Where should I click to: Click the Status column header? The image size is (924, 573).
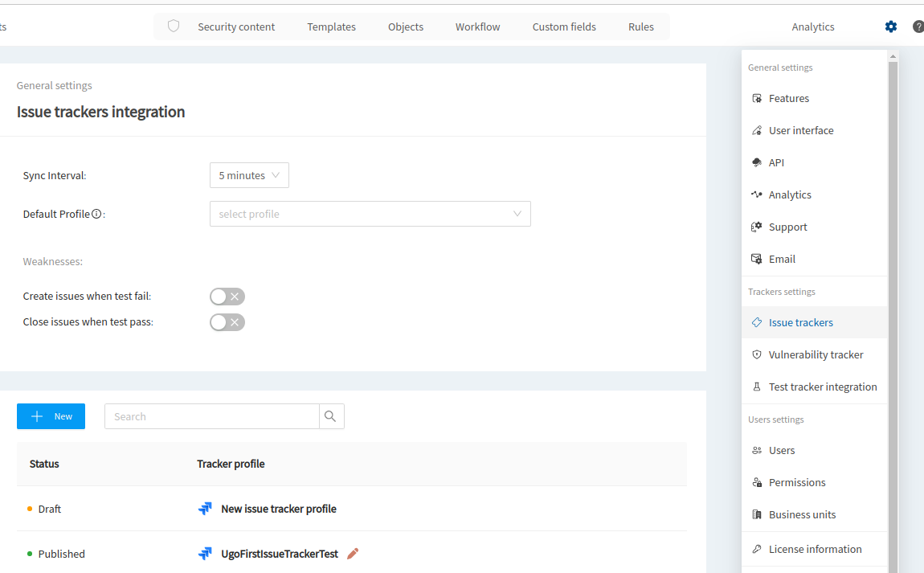[44, 464]
